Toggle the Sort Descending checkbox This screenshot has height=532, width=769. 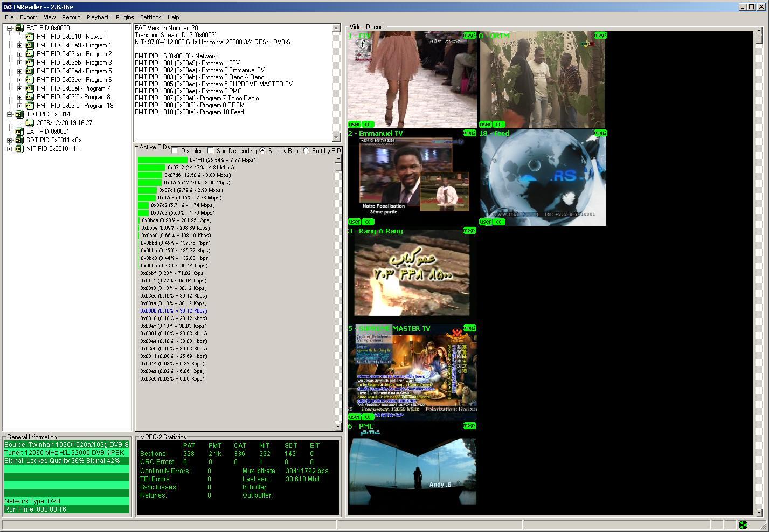point(211,151)
